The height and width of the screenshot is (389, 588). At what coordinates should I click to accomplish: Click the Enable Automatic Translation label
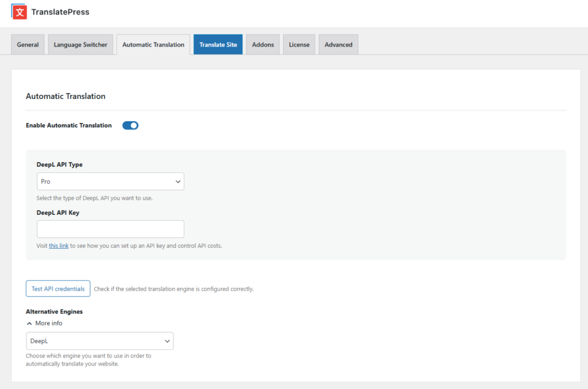pos(69,125)
